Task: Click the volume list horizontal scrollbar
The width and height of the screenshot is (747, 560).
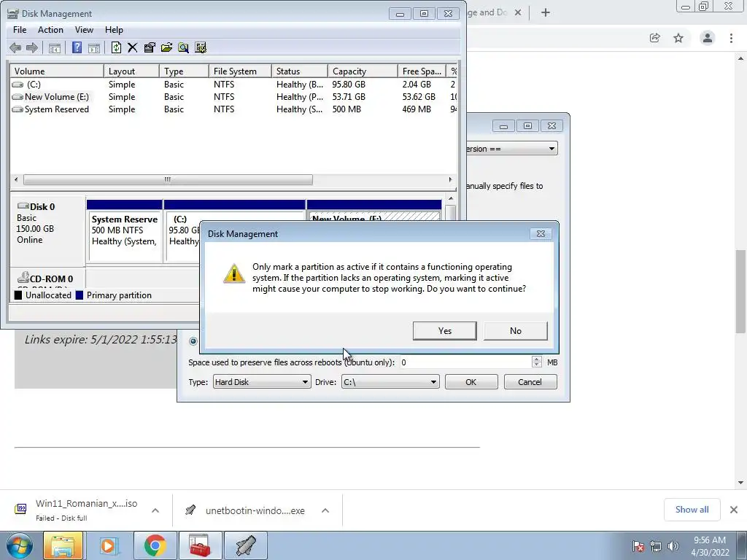Action: [x=168, y=179]
